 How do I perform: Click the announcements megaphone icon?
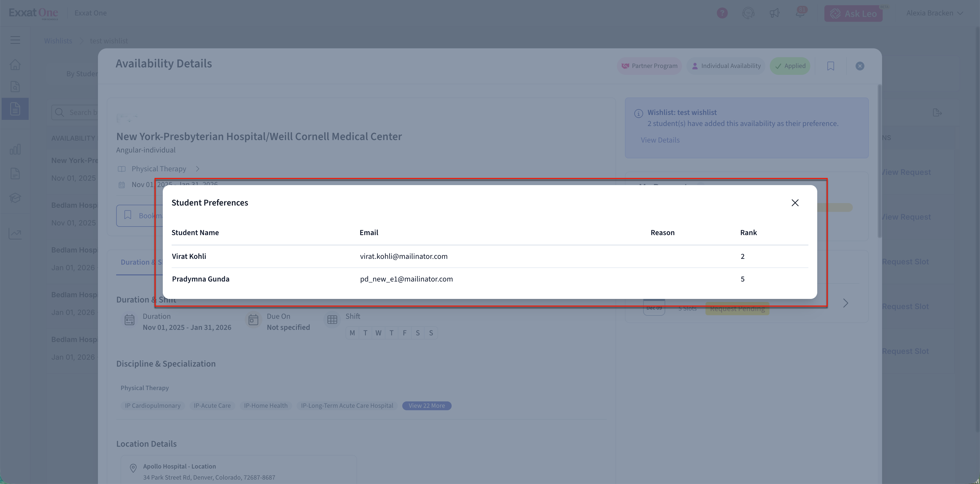pyautogui.click(x=774, y=13)
